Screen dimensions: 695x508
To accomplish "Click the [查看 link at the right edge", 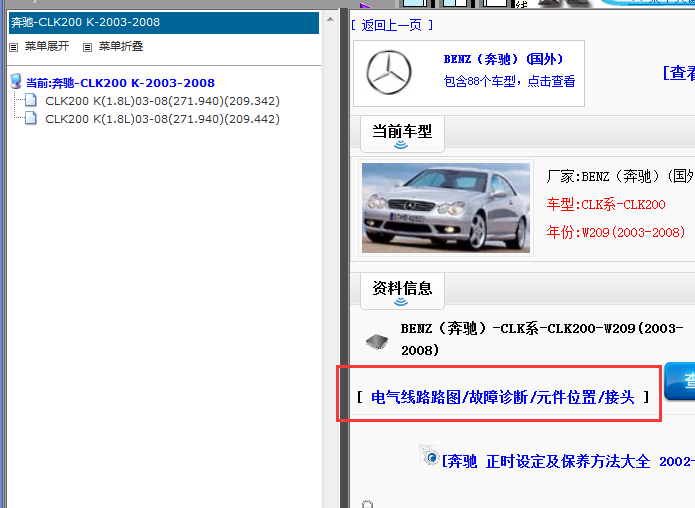I will pos(679,72).
